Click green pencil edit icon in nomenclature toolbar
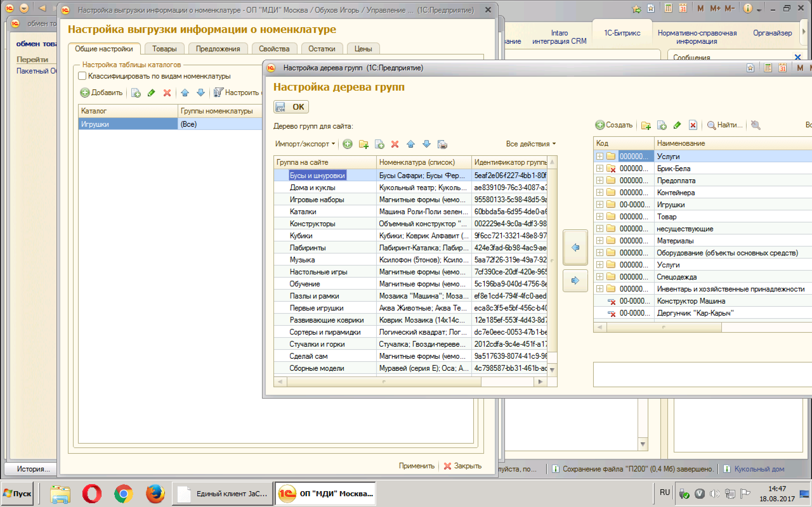Viewport: 812px width, 507px height. click(x=677, y=125)
